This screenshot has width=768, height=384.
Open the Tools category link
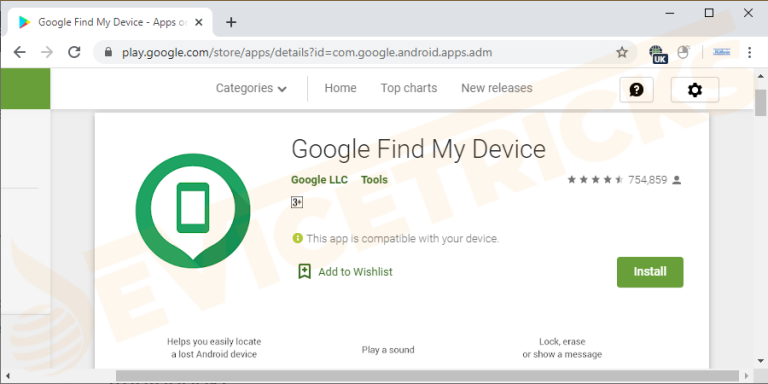pyautogui.click(x=374, y=180)
